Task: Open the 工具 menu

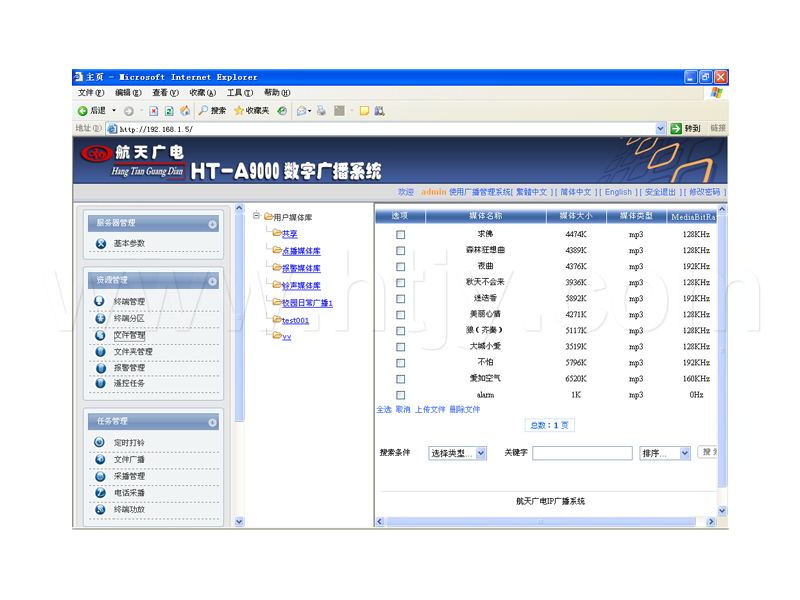Action: (240, 93)
